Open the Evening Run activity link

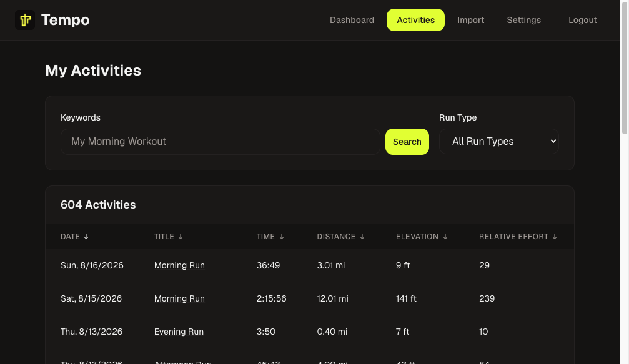(179, 332)
